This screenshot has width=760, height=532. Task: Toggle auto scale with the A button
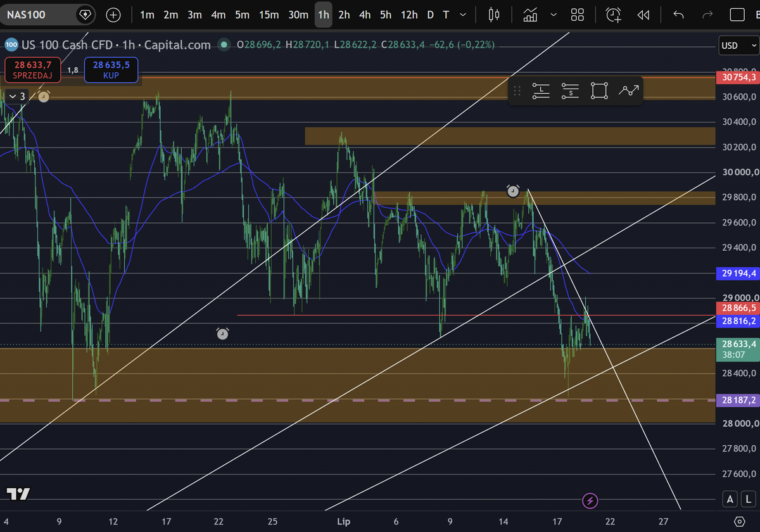730,499
